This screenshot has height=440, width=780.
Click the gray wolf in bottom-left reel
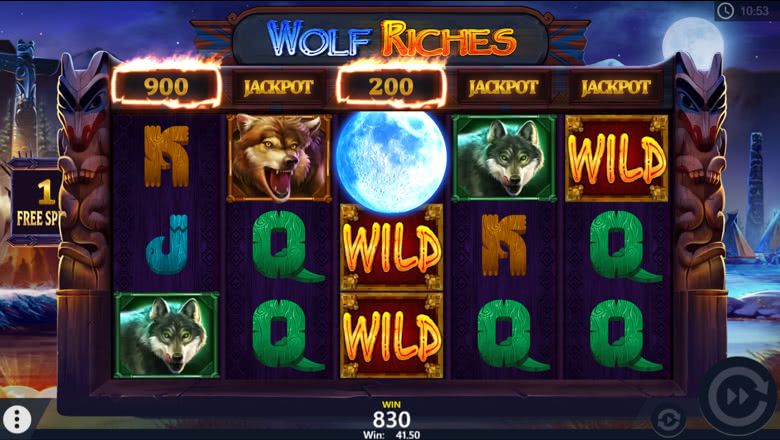click(167, 335)
